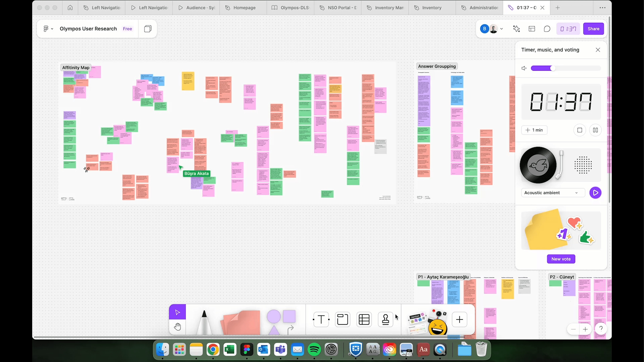Open the AI sparkle actions icon
The width and height of the screenshot is (644, 362).
(516, 29)
